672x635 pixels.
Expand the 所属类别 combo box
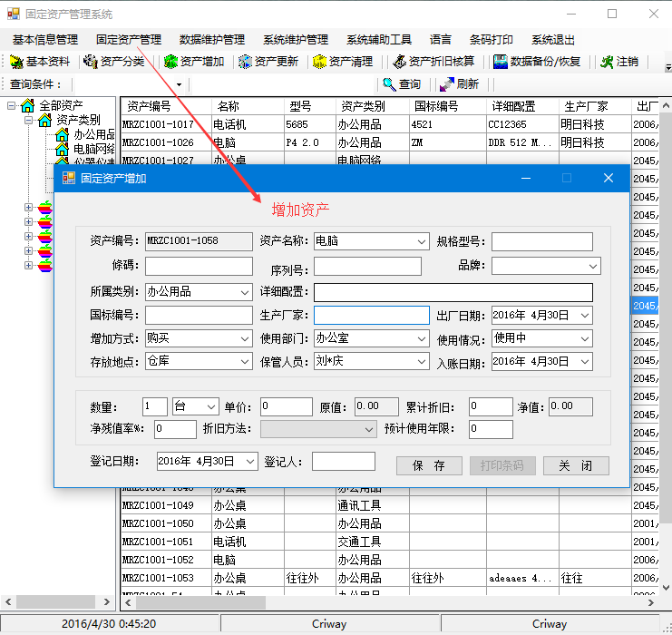tap(245, 293)
